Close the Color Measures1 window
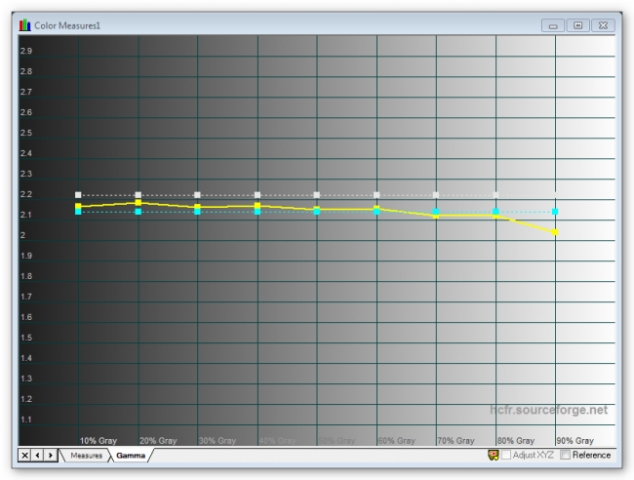 click(603, 24)
